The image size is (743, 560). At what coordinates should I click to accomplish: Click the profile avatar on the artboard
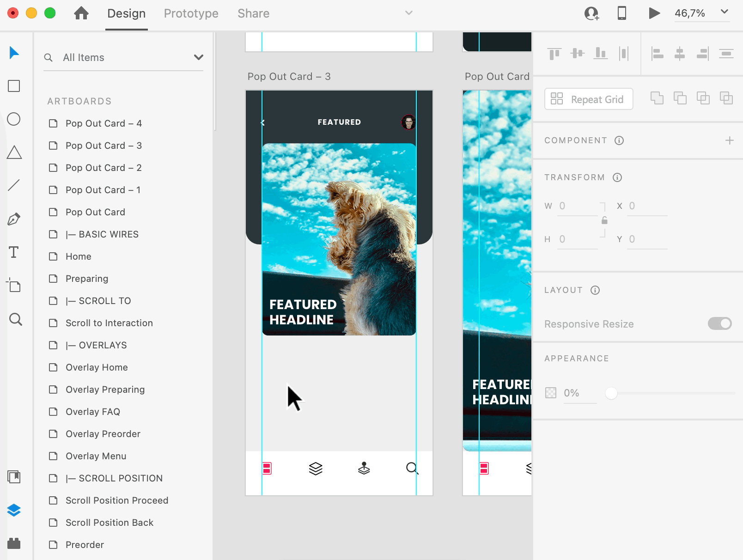408,122
